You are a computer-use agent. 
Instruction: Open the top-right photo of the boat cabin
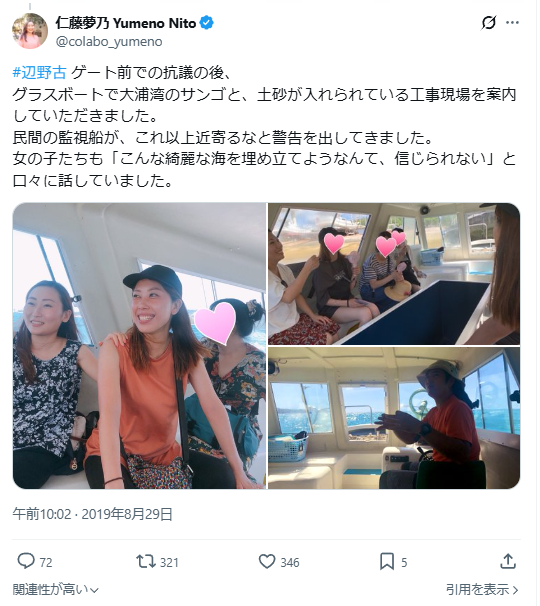coord(396,275)
